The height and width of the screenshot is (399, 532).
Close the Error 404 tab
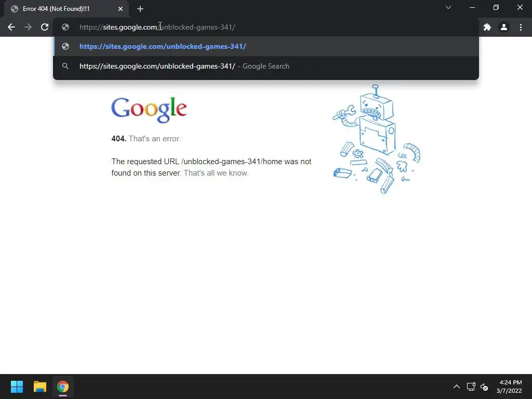tap(121, 9)
